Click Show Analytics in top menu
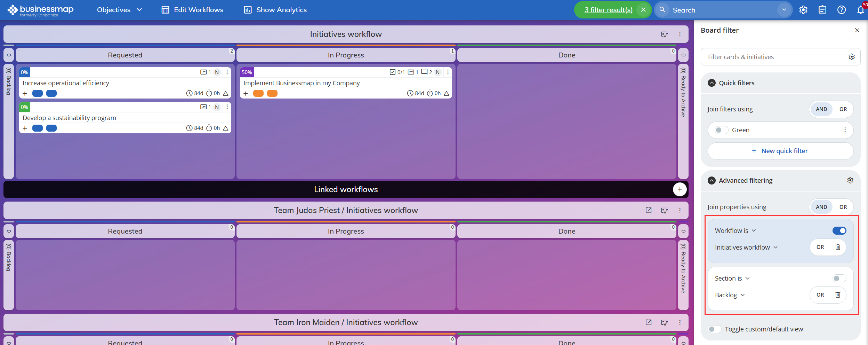The image size is (868, 345). coord(275,10)
